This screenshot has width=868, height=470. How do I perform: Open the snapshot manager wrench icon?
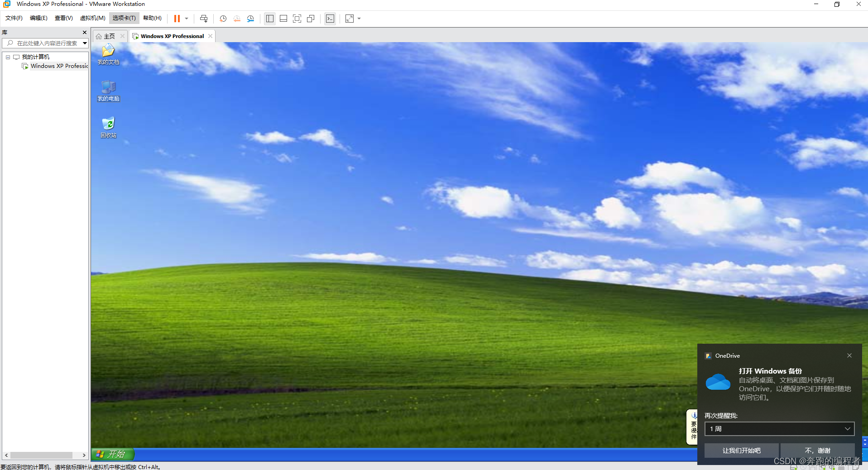click(x=250, y=19)
